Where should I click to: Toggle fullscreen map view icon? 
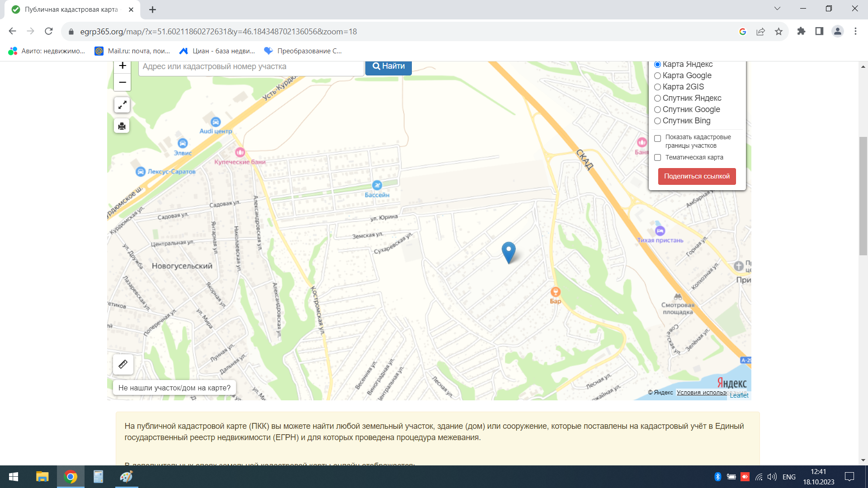pyautogui.click(x=122, y=105)
